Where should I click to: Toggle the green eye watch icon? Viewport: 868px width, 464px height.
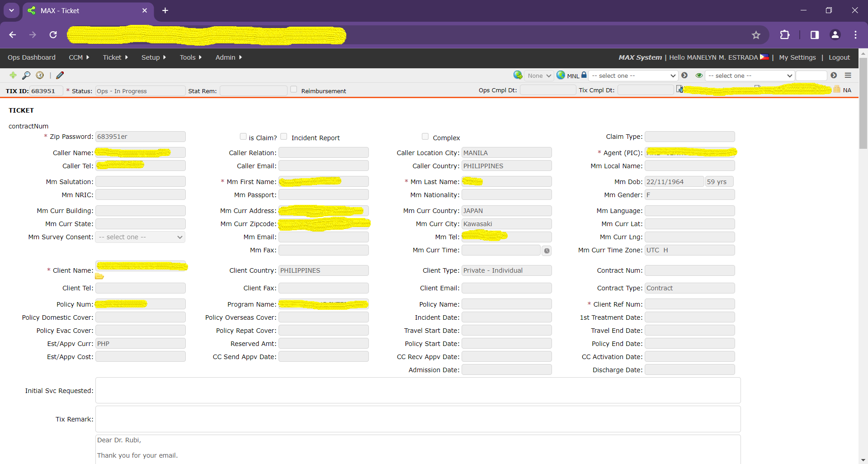pyautogui.click(x=699, y=76)
